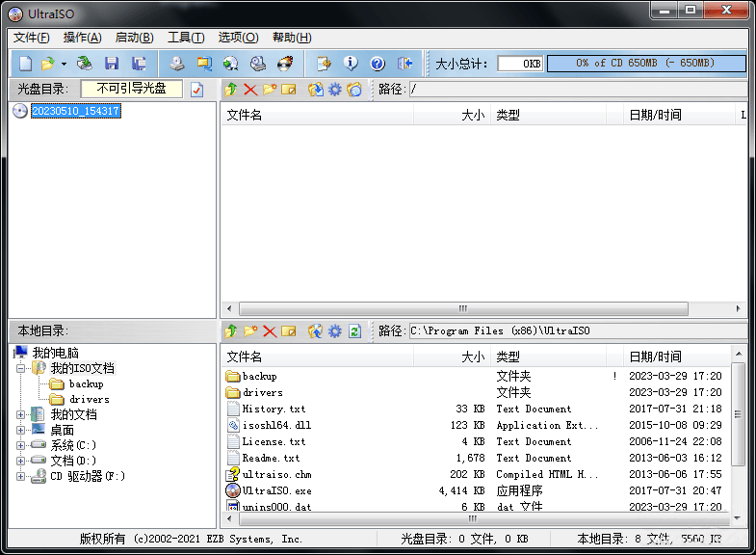Image resolution: width=756 pixels, height=555 pixels.
Task: Sort local files by 文件名 column header
Action: pyautogui.click(x=317, y=357)
